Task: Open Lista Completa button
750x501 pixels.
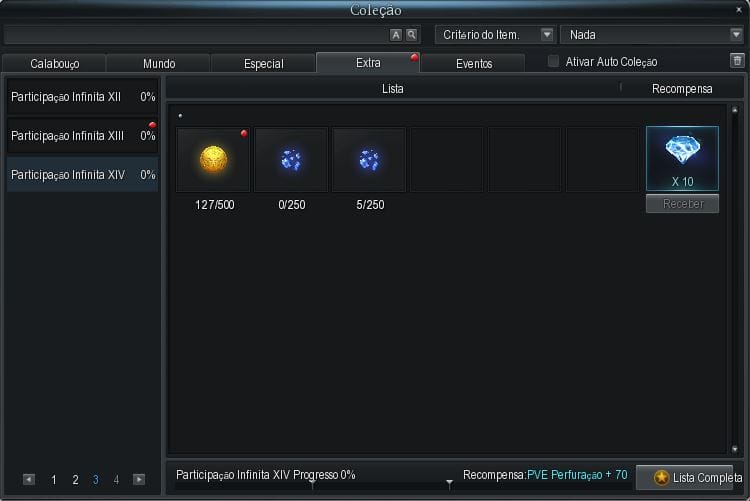Action: tap(684, 477)
